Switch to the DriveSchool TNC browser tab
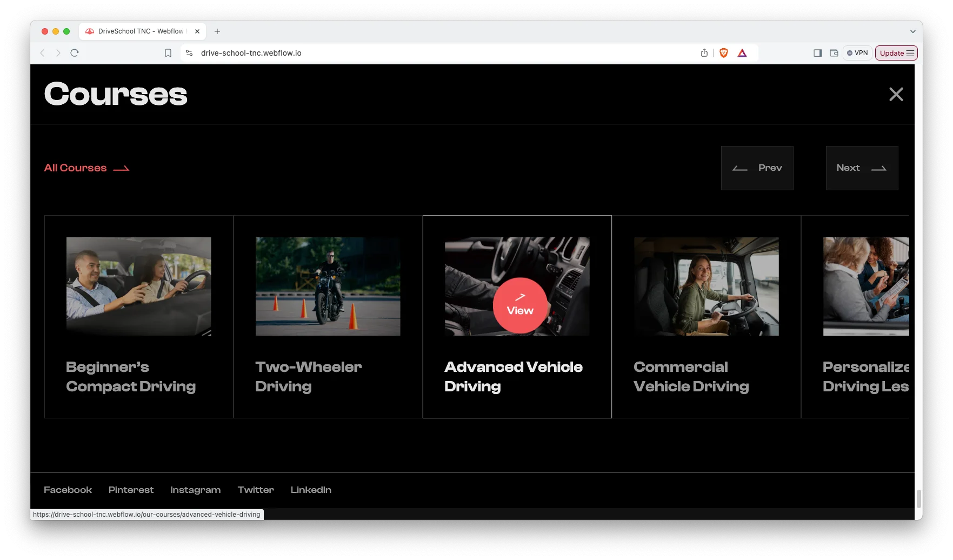The image size is (953, 560). tap(135, 31)
